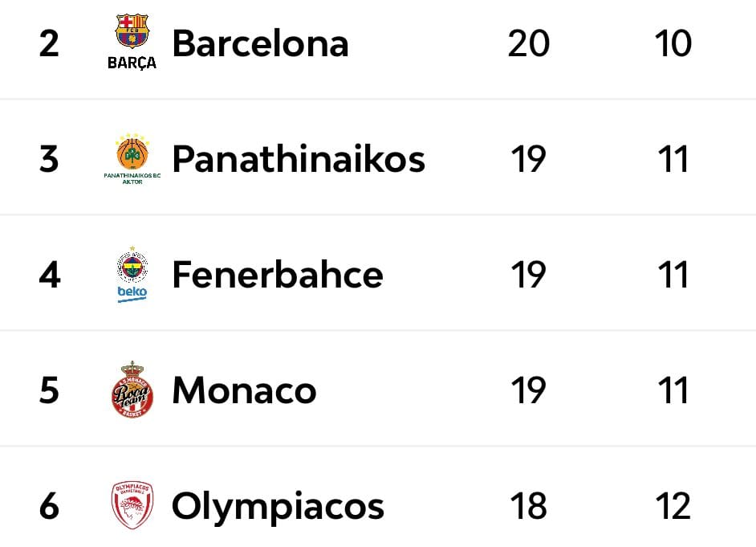Open the Barcelona team page
The image size is (756, 547).
coord(260,43)
